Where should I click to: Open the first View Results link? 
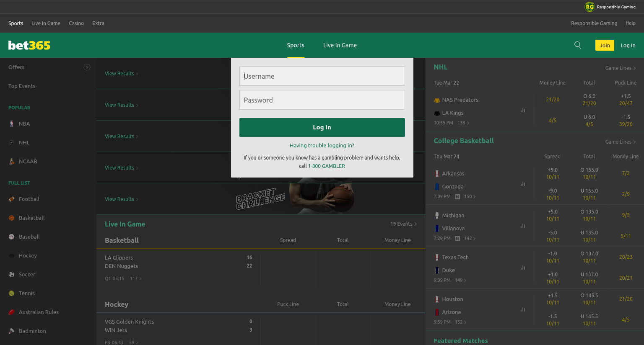point(122,73)
